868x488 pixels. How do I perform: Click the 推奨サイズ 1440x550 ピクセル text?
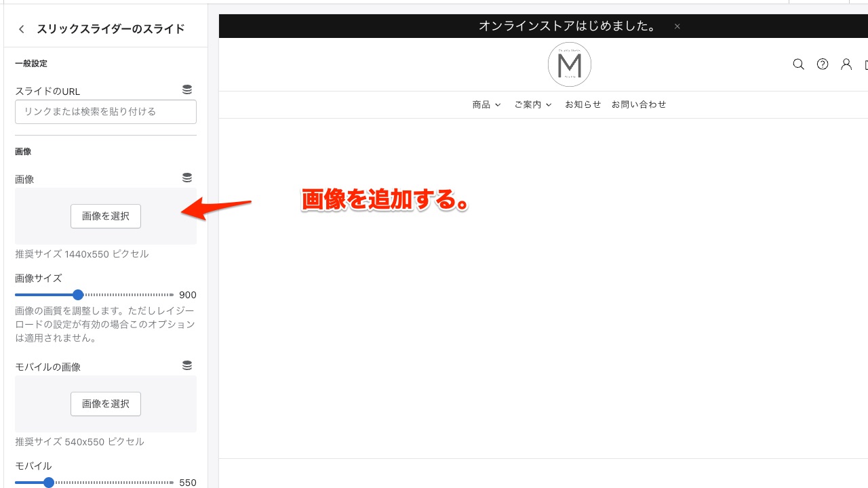82,254
